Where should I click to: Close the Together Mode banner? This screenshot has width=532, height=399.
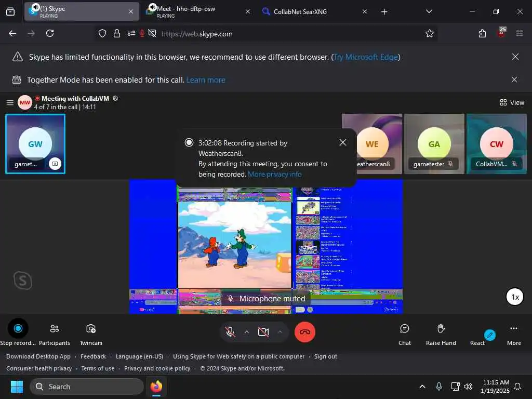coord(514,79)
